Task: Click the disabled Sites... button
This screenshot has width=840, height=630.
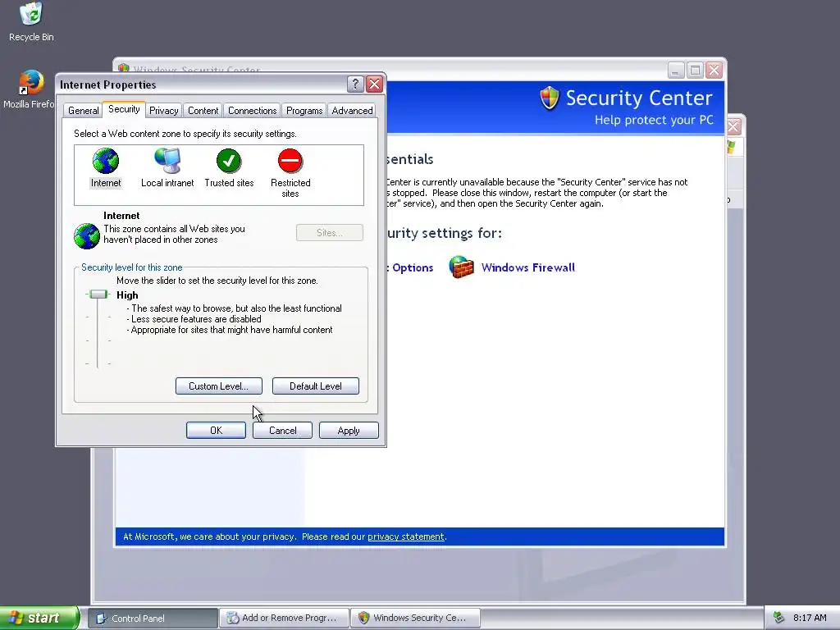Action: click(330, 232)
